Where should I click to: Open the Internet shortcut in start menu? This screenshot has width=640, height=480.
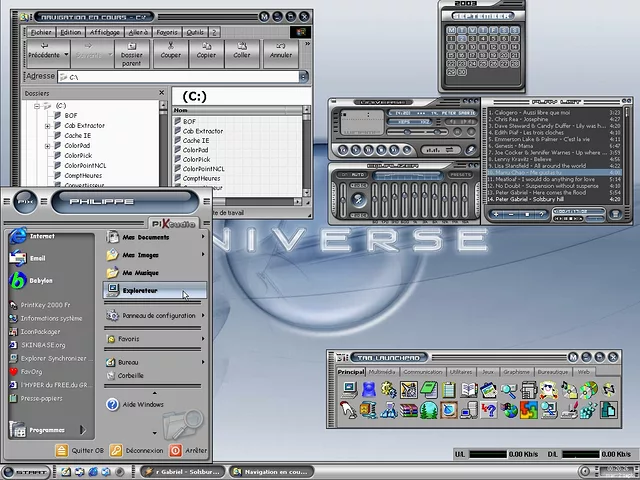coord(42,237)
